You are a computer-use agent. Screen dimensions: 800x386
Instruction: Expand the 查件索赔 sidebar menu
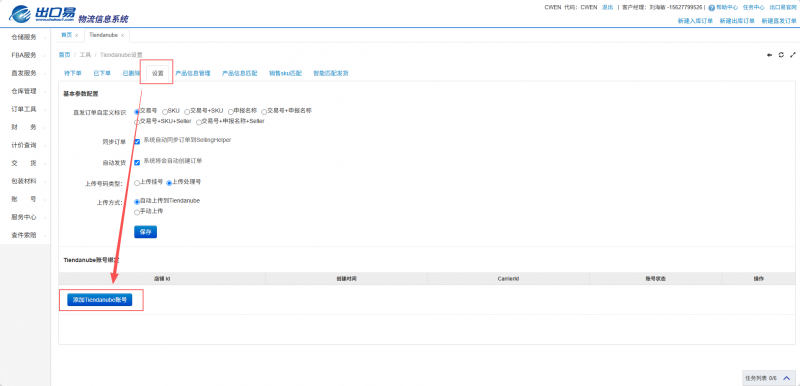25,235
